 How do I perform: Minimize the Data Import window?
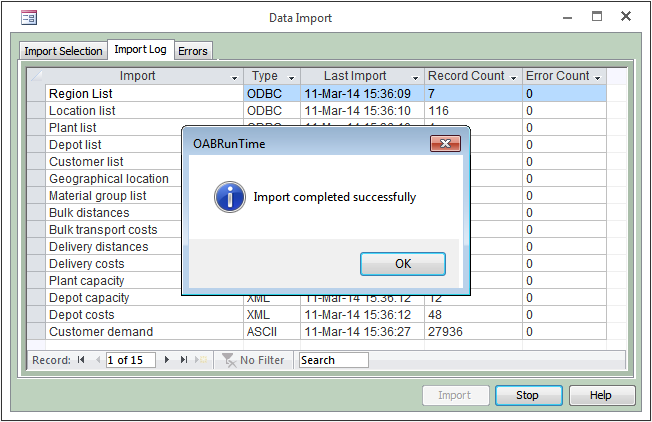[x=568, y=18]
